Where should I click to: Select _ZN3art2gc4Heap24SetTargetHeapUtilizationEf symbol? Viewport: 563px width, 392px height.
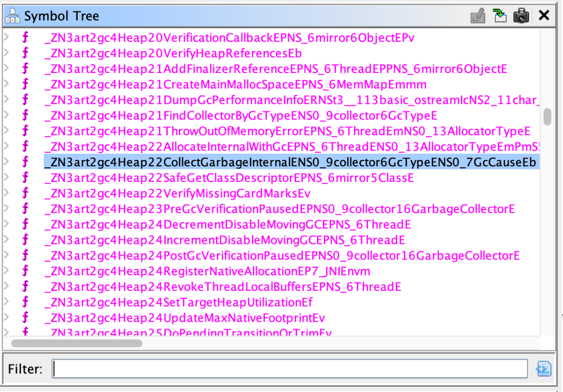pyautogui.click(x=178, y=302)
